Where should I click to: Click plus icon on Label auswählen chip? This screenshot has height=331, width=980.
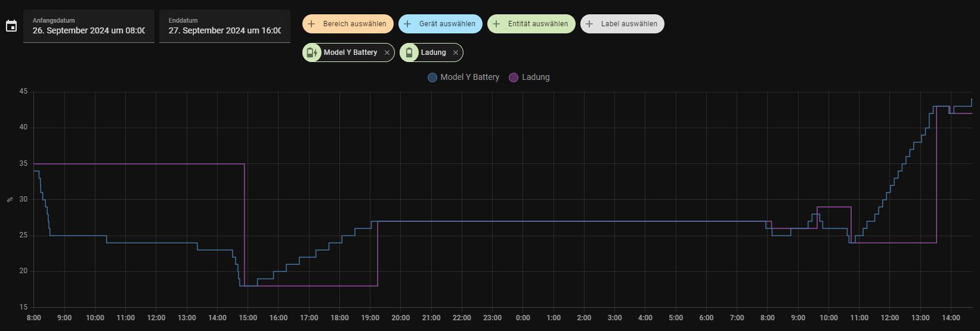[x=589, y=24]
